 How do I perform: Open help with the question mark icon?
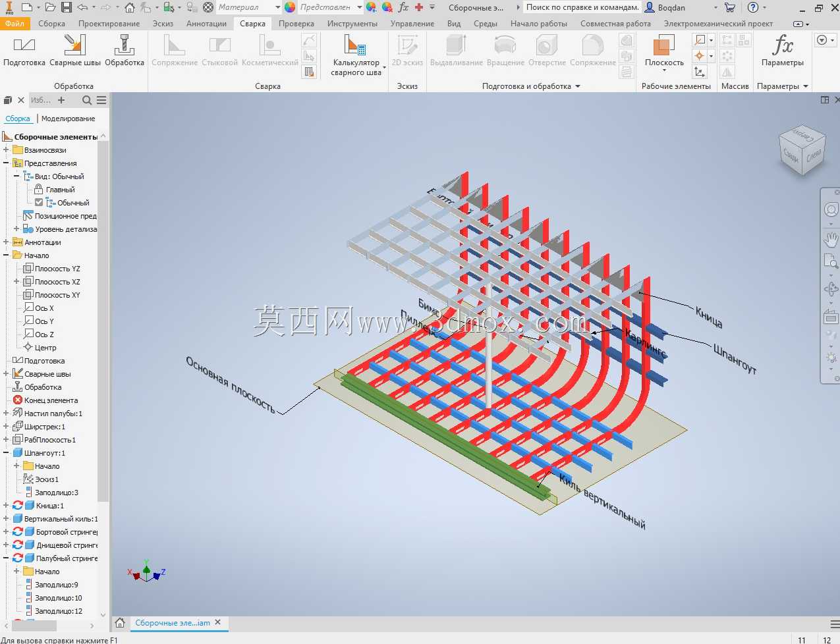pos(753,7)
